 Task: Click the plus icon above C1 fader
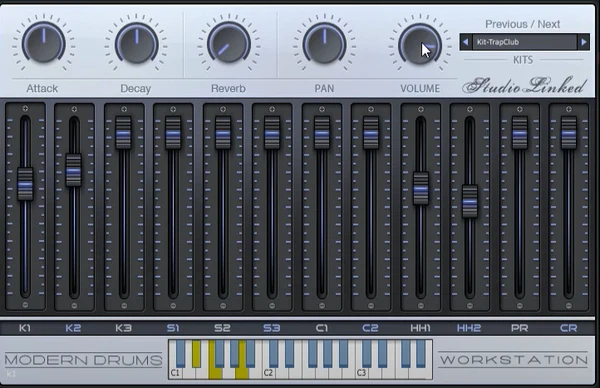click(x=322, y=109)
